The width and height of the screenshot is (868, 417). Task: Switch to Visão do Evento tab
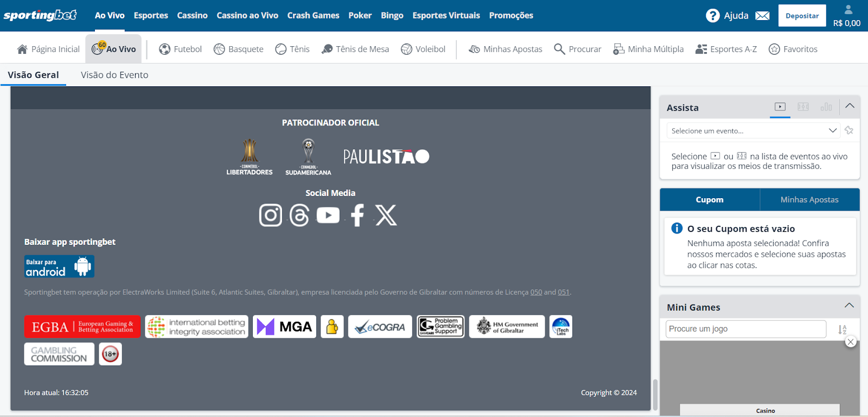[x=114, y=75]
